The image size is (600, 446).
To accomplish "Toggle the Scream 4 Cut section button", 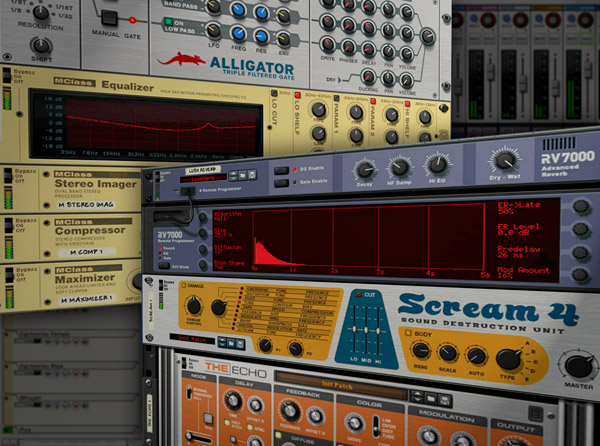I will (359, 294).
